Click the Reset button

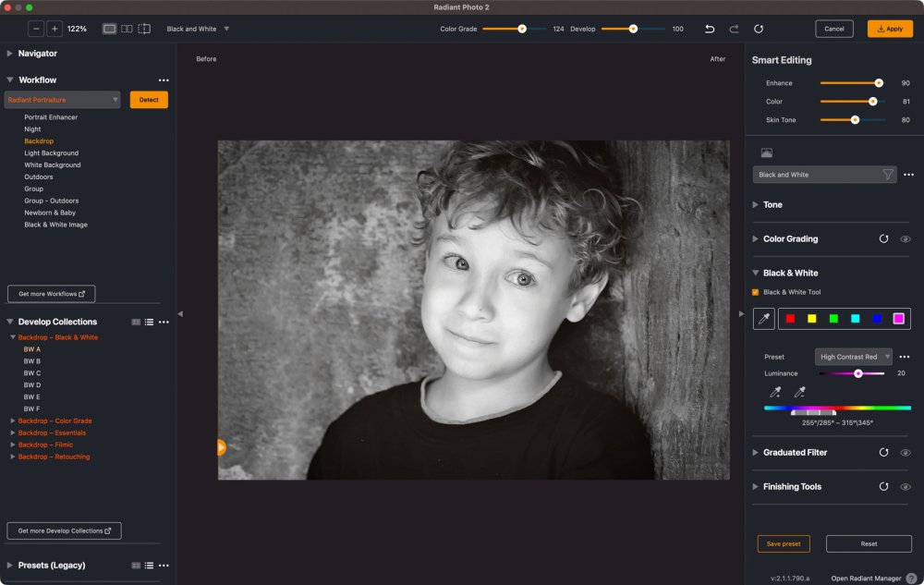coord(869,543)
